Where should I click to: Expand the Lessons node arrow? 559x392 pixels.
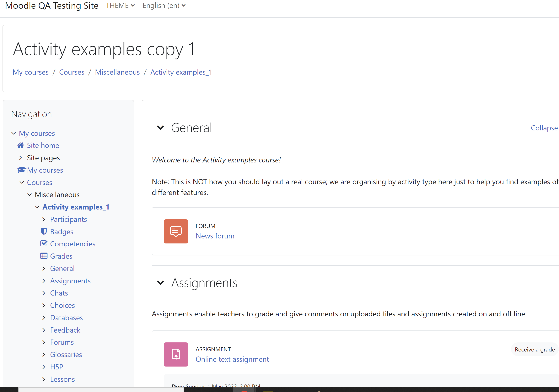(x=44, y=379)
